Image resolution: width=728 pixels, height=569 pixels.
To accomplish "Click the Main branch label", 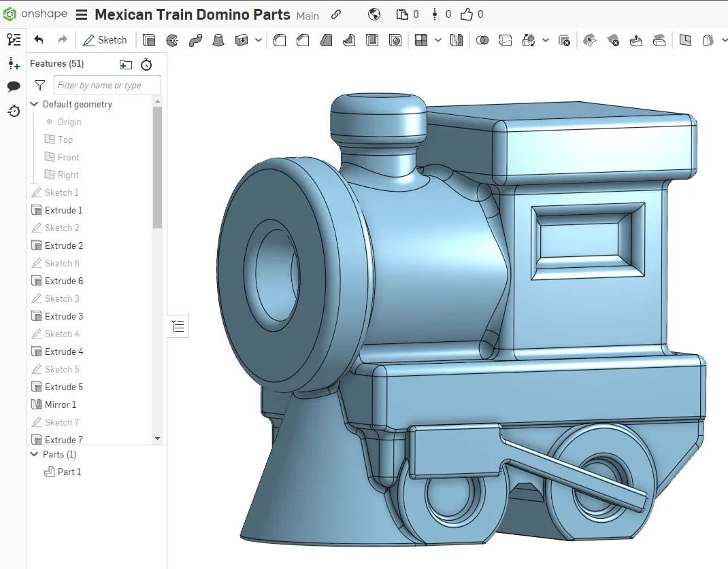I will (x=308, y=16).
